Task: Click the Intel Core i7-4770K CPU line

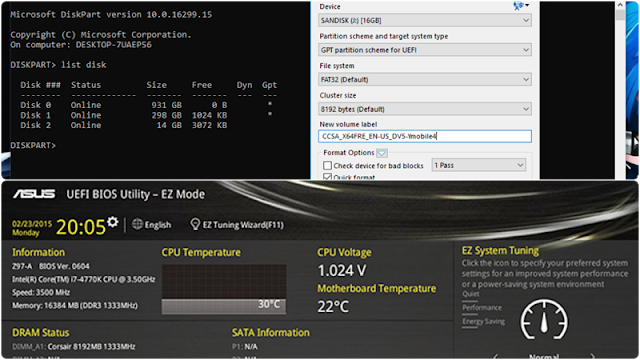Action: (84, 280)
